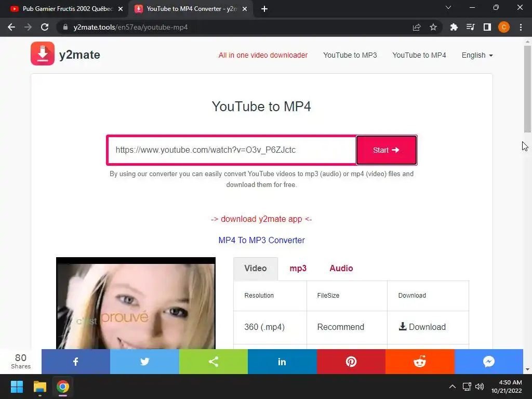Open Chrome three-dot menu

(521, 27)
